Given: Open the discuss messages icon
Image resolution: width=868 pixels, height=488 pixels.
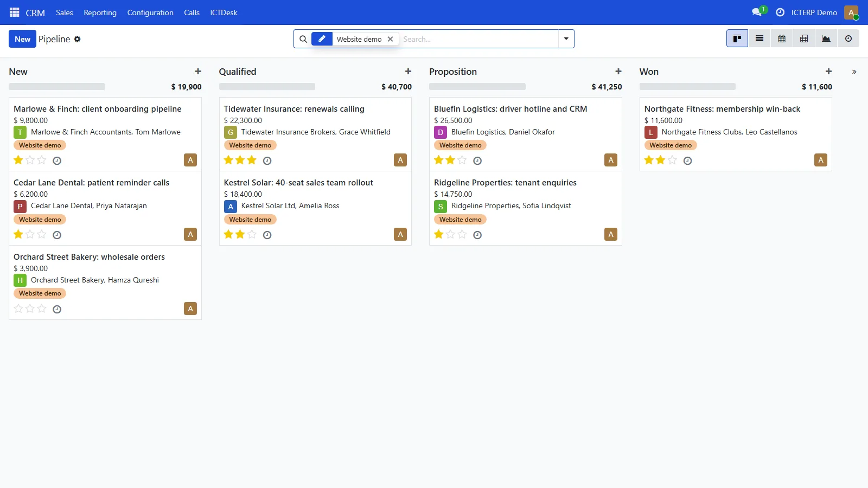Looking at the screenshot, I should 757,12.
